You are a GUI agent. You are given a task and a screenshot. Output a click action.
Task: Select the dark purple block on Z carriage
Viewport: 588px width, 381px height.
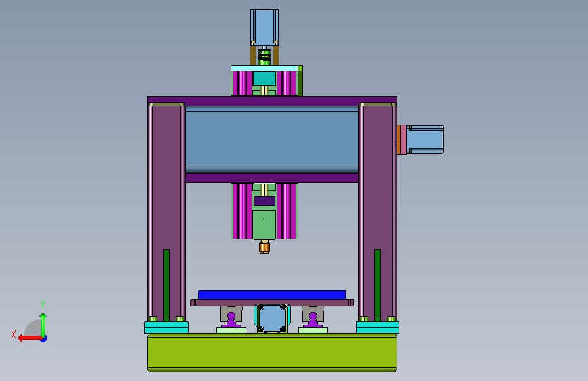click(x=264, y=201)
